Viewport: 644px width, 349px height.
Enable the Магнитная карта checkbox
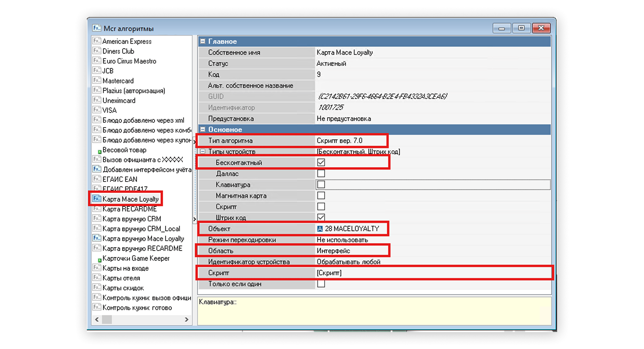point(321,195)
